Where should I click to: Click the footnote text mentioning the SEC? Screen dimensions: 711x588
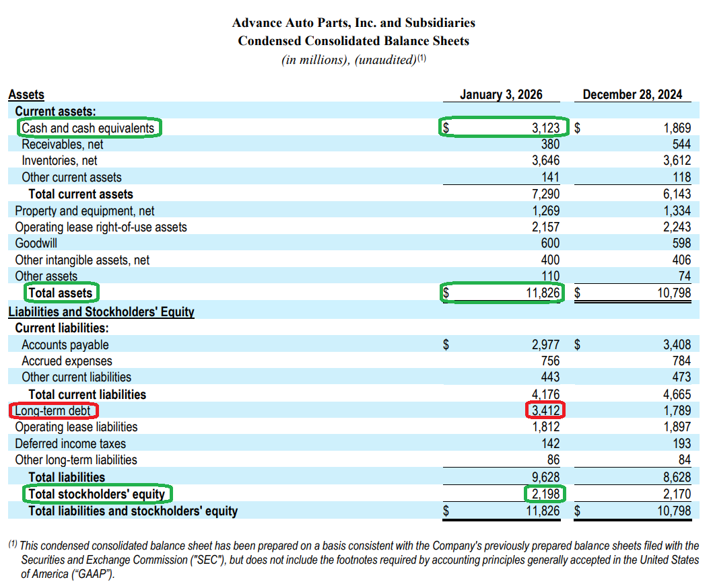click(x=353, y=560)
